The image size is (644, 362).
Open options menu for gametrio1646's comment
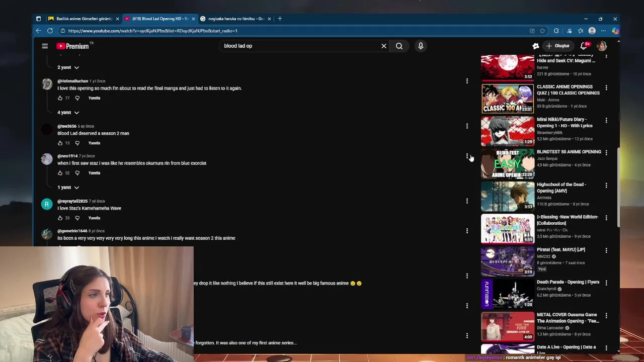467,231
